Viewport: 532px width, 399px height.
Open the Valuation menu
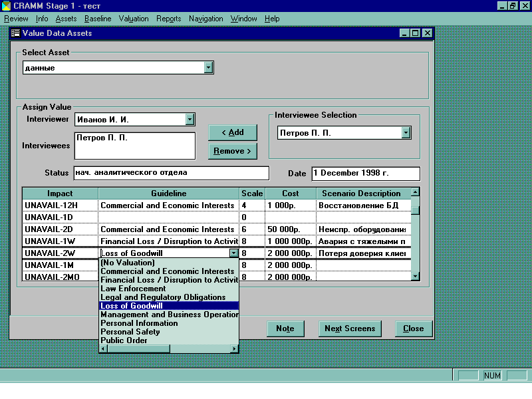coord(134,19)
